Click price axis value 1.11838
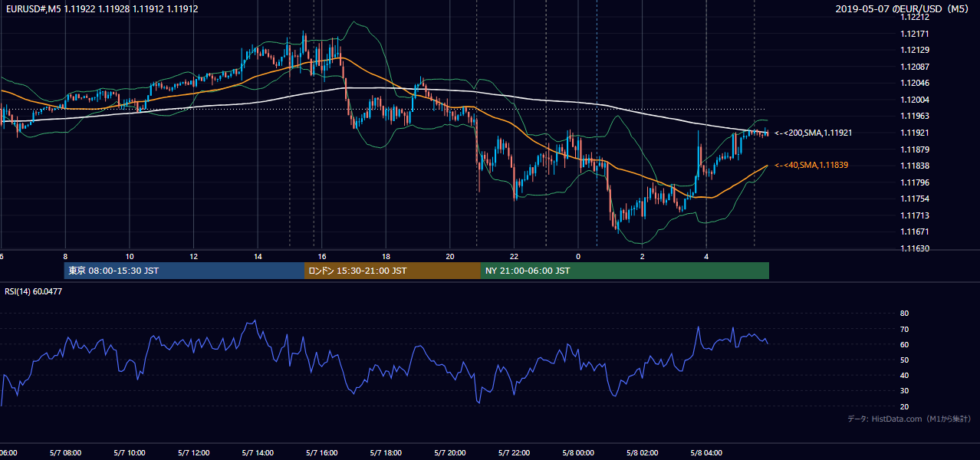The width and height of the screenshot is (980, 460). 916,166
